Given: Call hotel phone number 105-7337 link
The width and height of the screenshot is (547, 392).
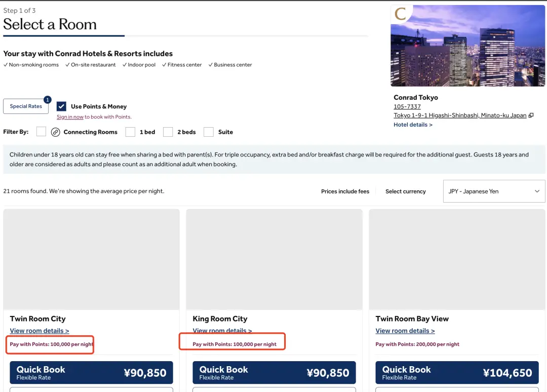Looking at the screenshot, I should pyautogui.click(x=407, y=106).
